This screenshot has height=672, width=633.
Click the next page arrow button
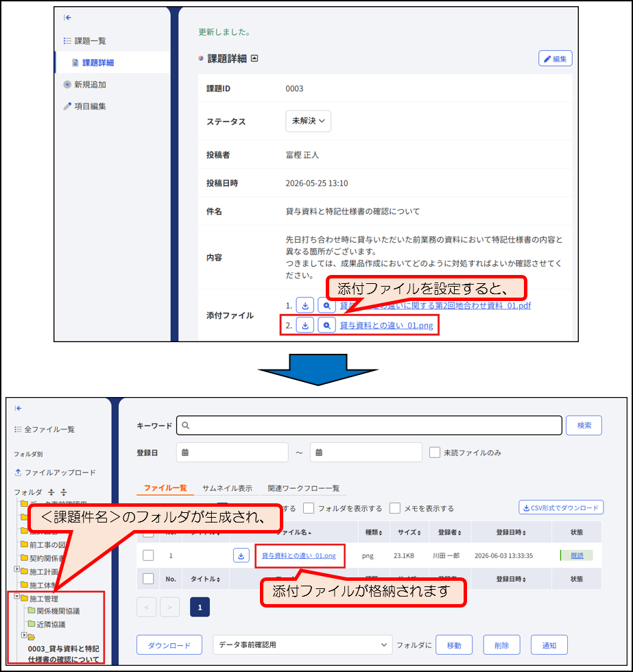coord(169,608)
